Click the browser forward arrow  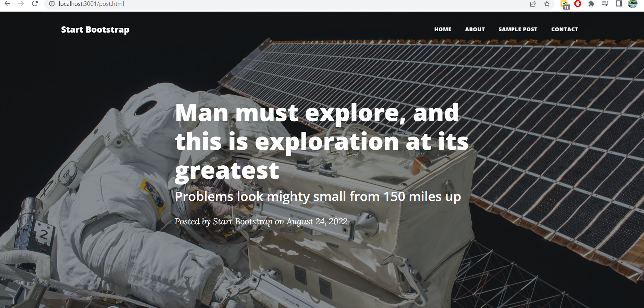tap(21, 4)
